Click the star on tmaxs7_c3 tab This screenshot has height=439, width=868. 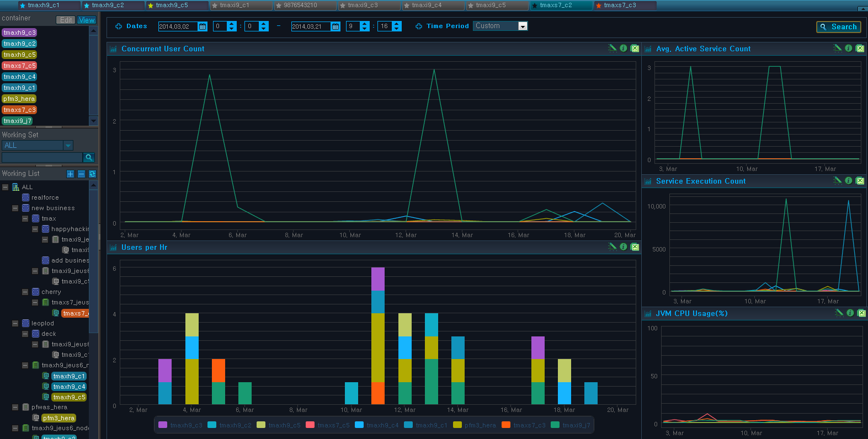pyautogui.click(x=599, y=6)
